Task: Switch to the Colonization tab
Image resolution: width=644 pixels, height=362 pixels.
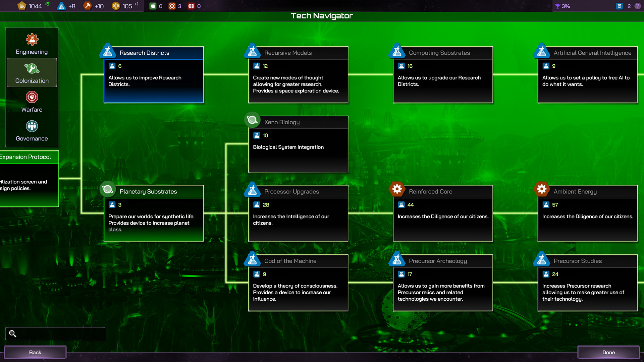Action: pos(32,73)
